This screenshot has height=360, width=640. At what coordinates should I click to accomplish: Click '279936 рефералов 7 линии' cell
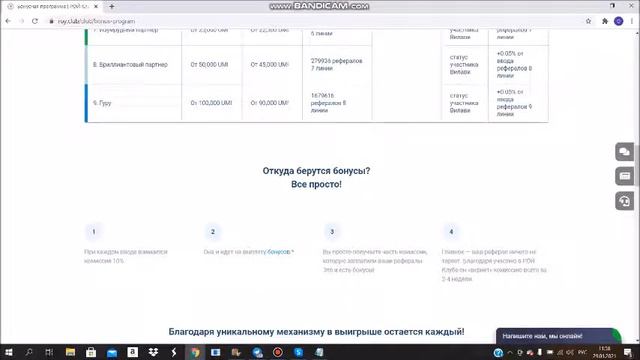pyautogui.click(x=336, y=64)
